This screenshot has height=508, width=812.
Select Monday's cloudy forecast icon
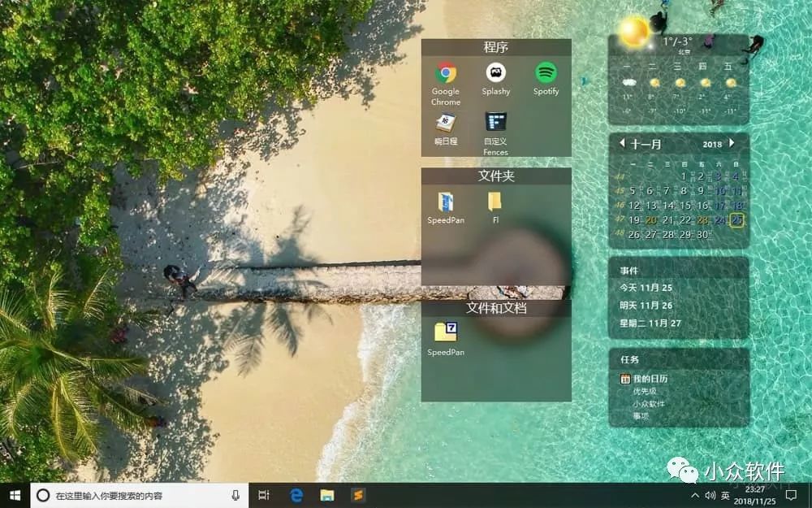tap(629, 82)
